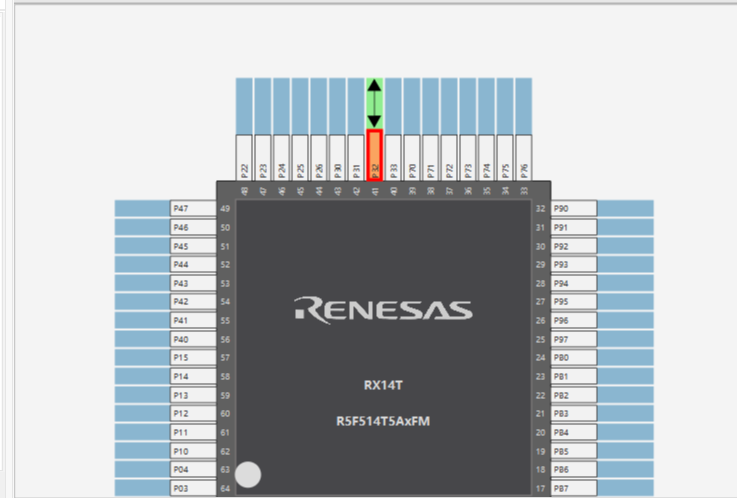Choose pin P25 on top row

coord(300,158)
